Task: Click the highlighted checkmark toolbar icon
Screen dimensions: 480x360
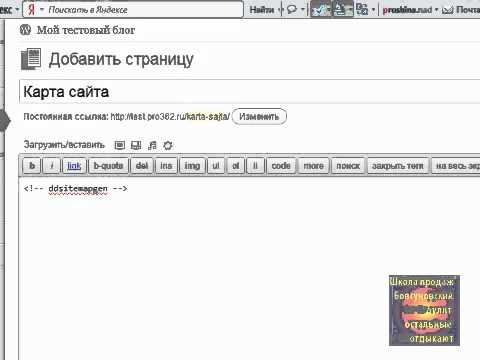Action: 319,10
